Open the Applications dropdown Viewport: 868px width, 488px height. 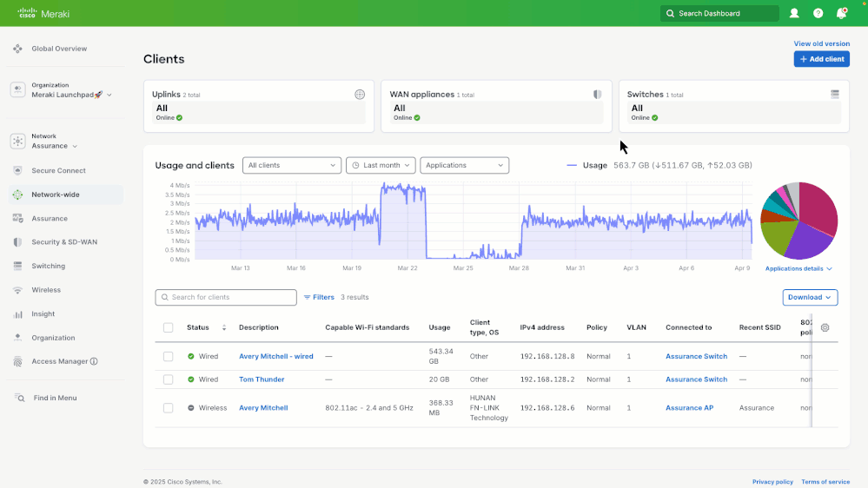pos(464,165)
